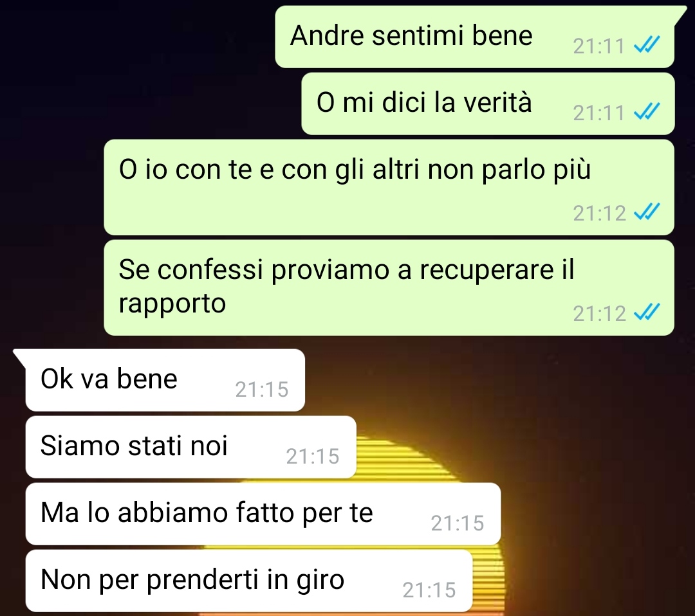Click the double checkmark on the 'rapporto' message
The height and width of the screenshot is (616, 695).
tap(647, 313)
